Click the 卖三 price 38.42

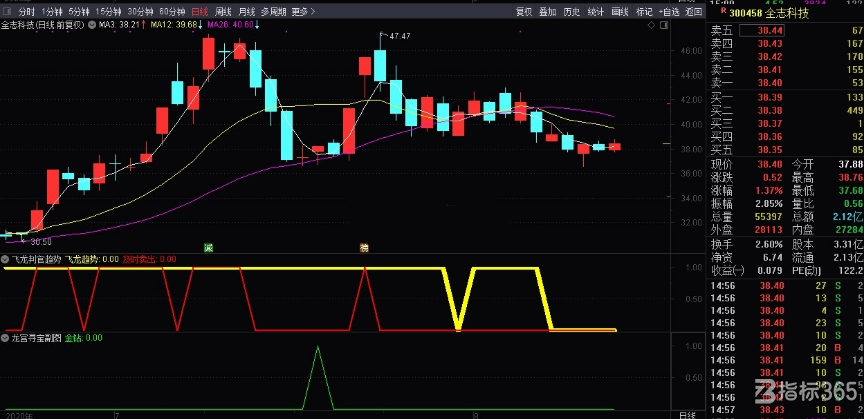click(770, 56)
